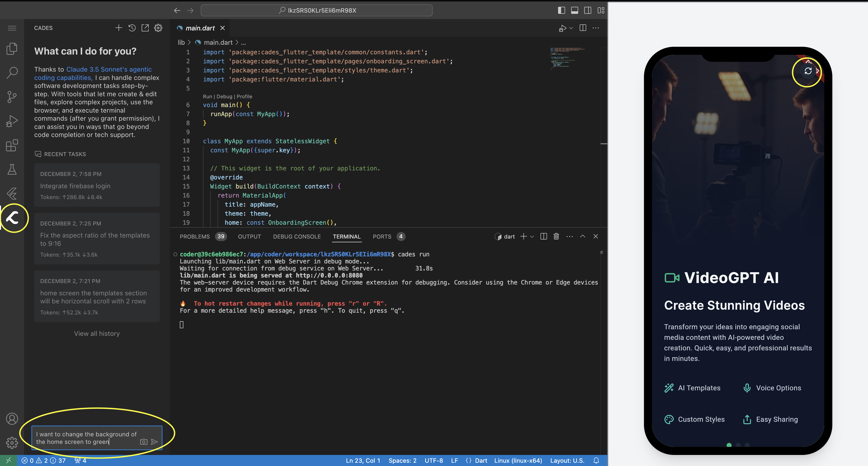Click the command center search box
Screen dimensions: 868x466
point(316,11)
